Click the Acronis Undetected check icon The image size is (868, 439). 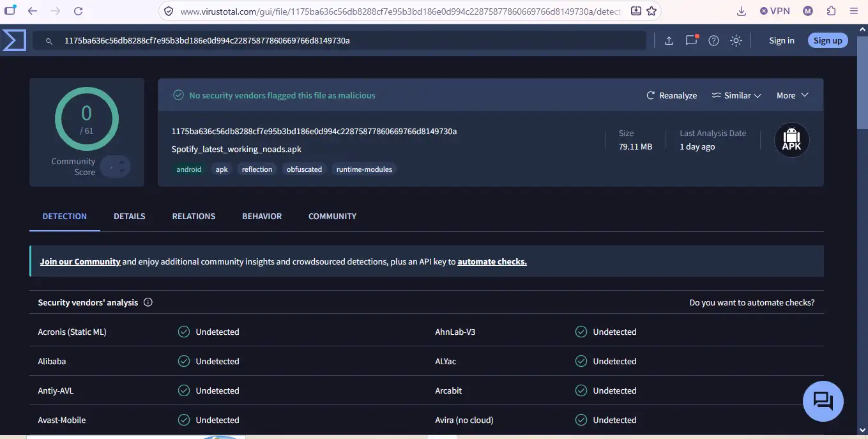[x=184, y=332]
